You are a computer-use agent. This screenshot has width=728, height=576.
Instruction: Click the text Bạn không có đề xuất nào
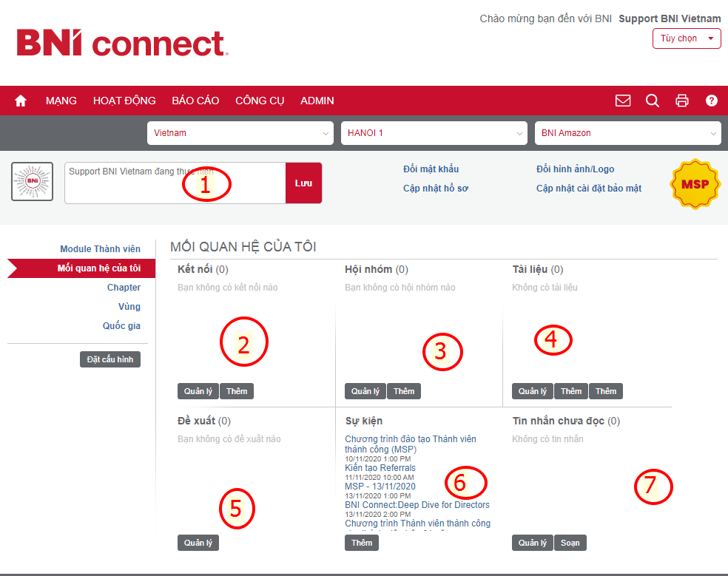(x=229, y=439)
